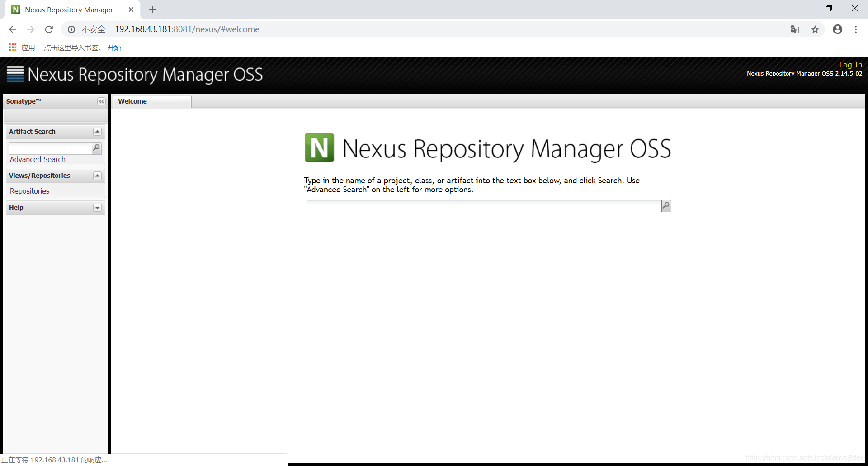Collapse the Sonatype sidebar panel
868x466 pixels.
(101, 101)
